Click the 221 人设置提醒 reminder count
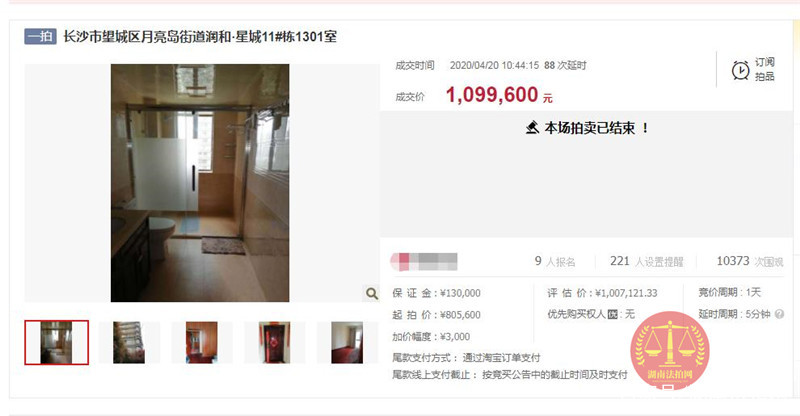Screen dimensions: 800x416 646,261
